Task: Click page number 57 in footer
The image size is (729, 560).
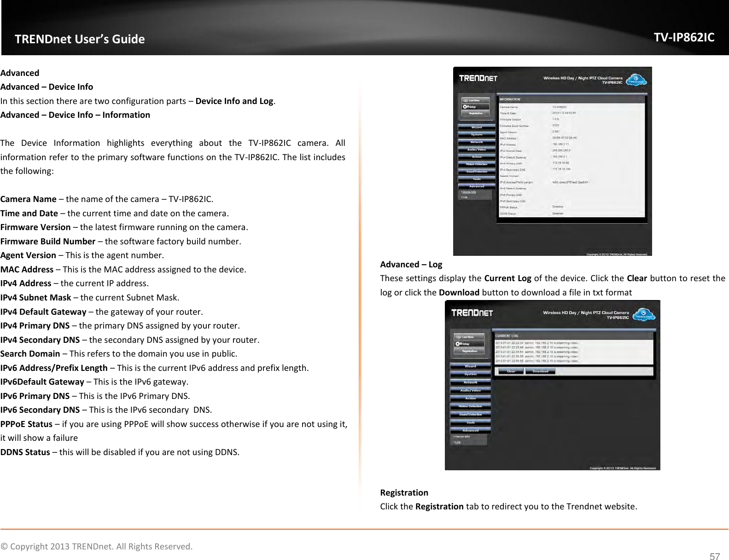Action: click(714, 556)
